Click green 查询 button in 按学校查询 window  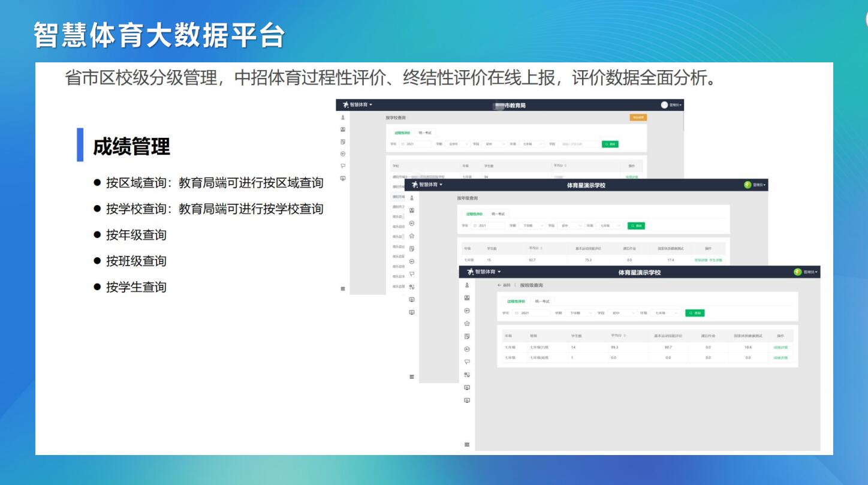click(x=610, y=144)
